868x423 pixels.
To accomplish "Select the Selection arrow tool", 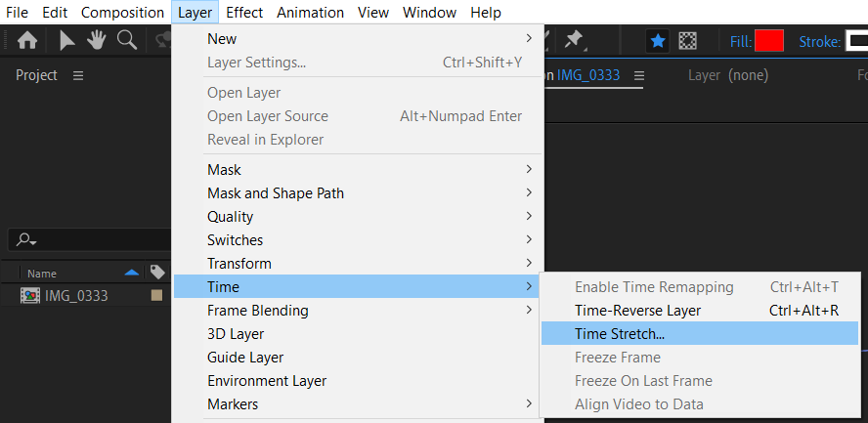I will pyautogui.click(x=67, y=41).
